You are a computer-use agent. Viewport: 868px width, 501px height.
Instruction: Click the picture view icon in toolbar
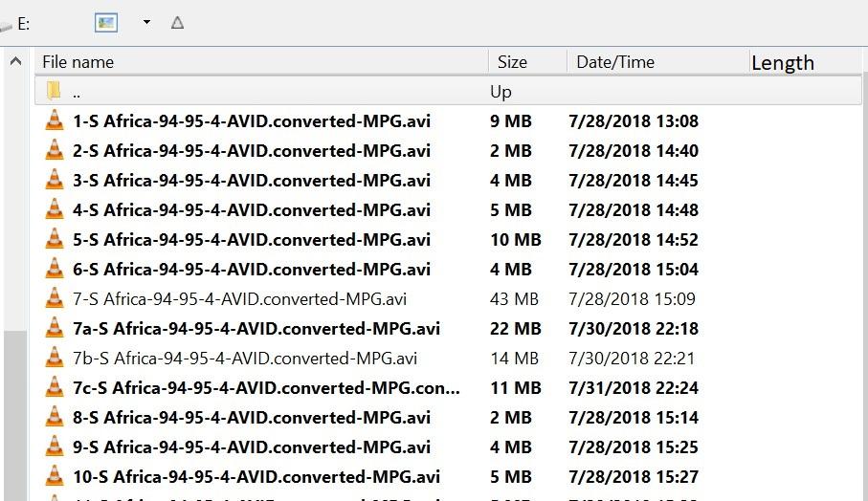click(105, 23)
